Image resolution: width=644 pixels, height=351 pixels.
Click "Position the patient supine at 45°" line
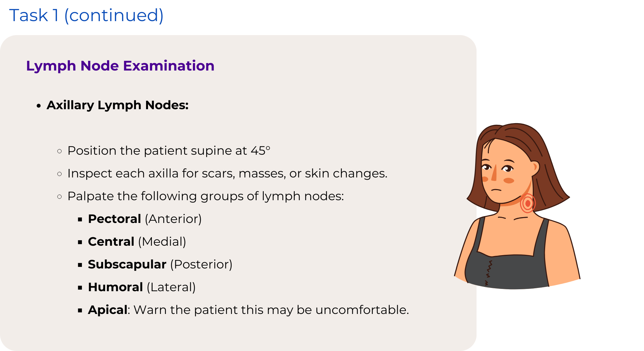169,151
